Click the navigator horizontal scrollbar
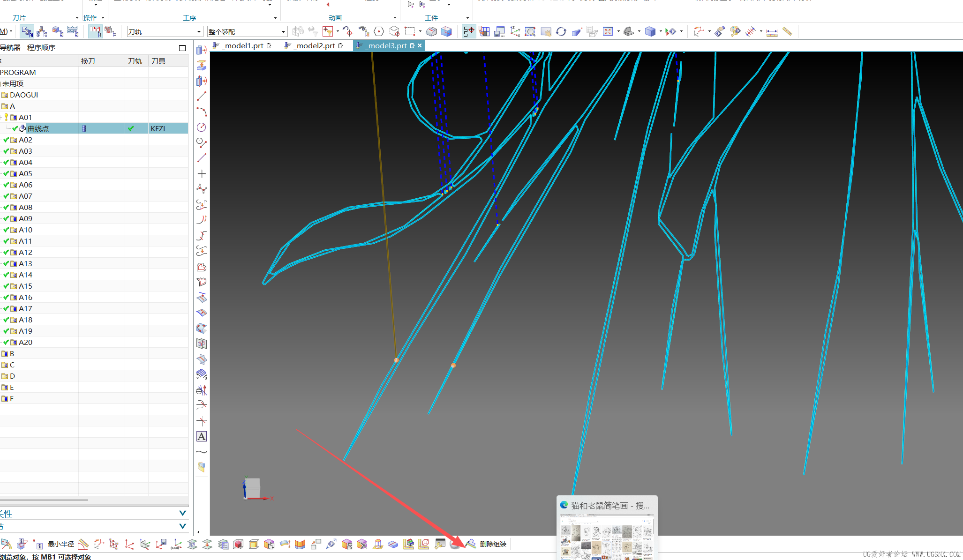The image size is (963, 560). point(44,500)
